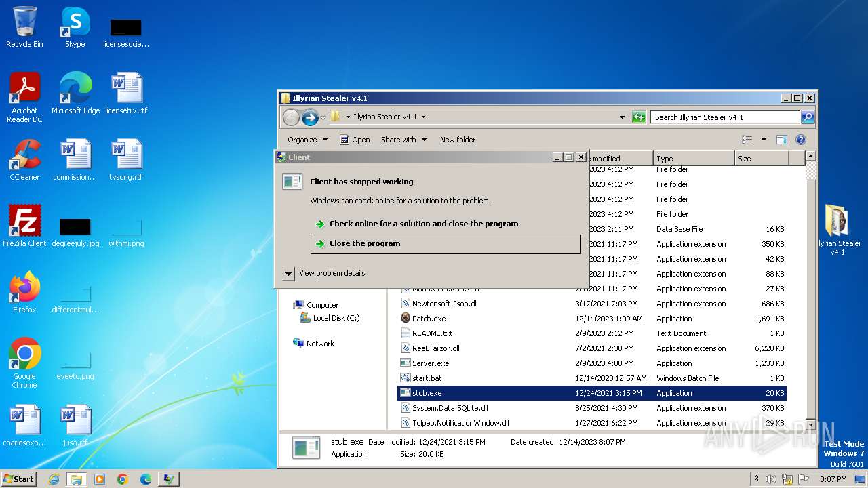
Task: Open the Recycle Bin desktop icon
Action: click(x=24, y=27)
